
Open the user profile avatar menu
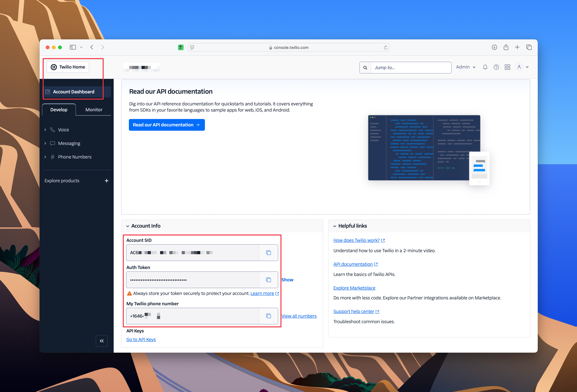pyautogui.click(x=522, y=67)
